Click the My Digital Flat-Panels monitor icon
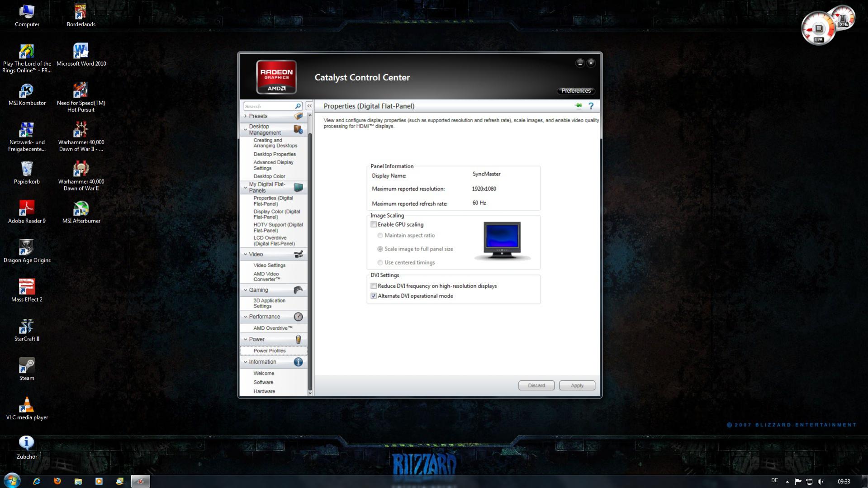The width and height of the screenshot is (868, 488). tap(298, 187)
